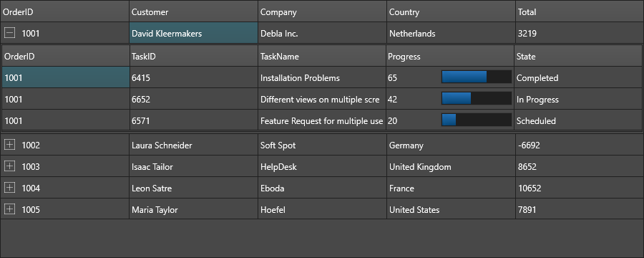Select the total value 10652
This screenshot has width=644, height=258.
580,188
